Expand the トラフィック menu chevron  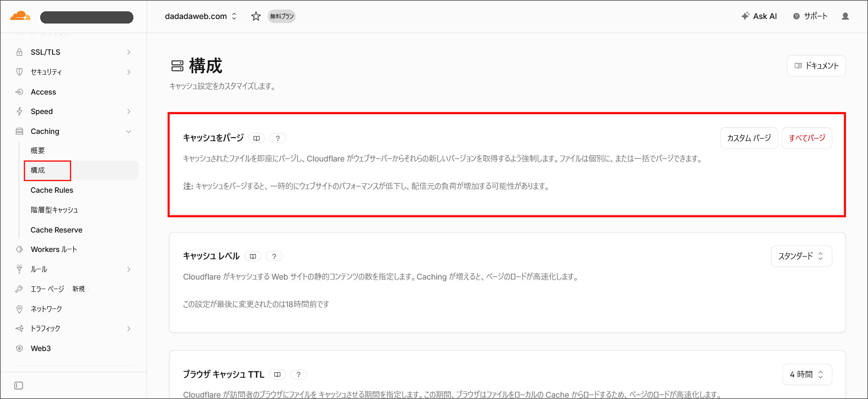[x=129, y=328]
